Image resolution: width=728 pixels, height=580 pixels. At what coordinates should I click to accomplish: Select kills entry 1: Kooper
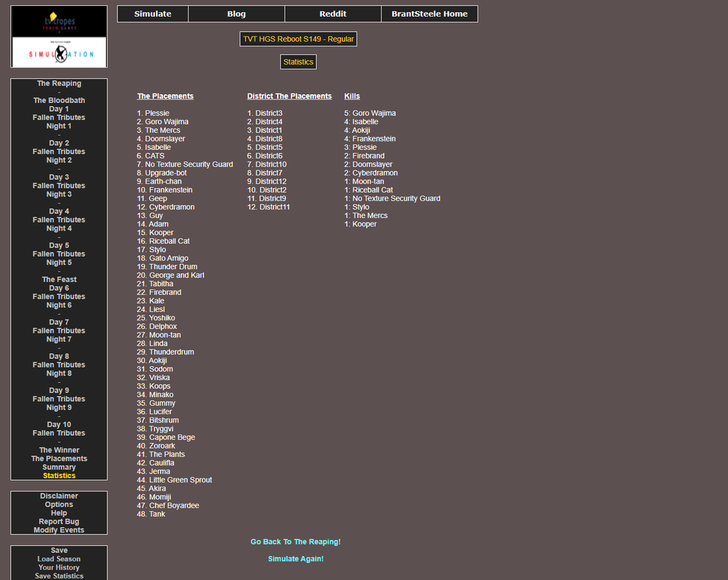click(x=360, y=224)
